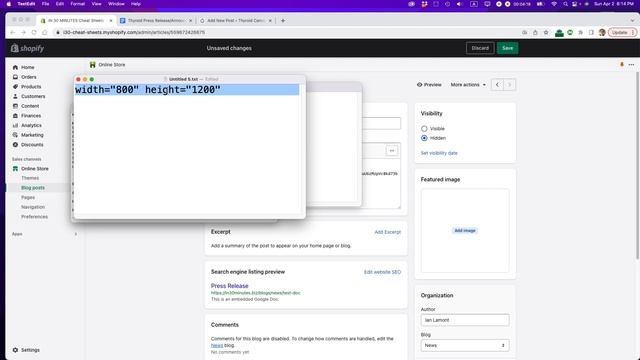This screenshot has height=360, width=640.
Task: Open More actions dropdown
Action: pyautogui.click(x=468, y=85)
